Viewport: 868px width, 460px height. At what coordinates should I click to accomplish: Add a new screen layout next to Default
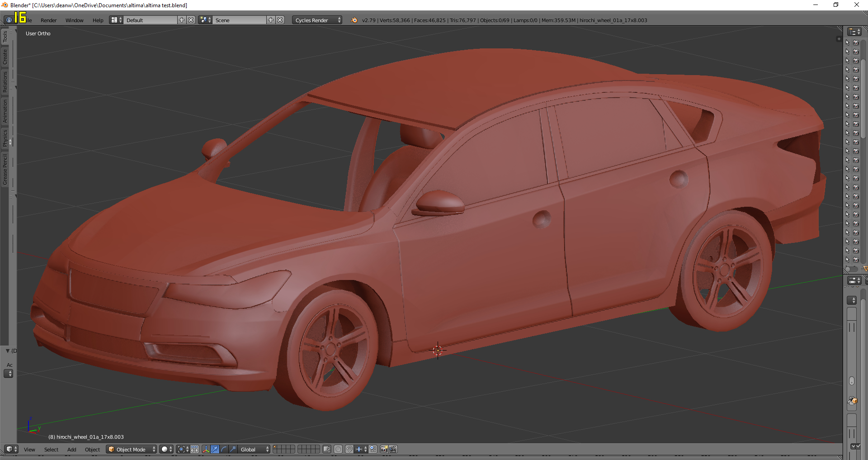[182, 20]
